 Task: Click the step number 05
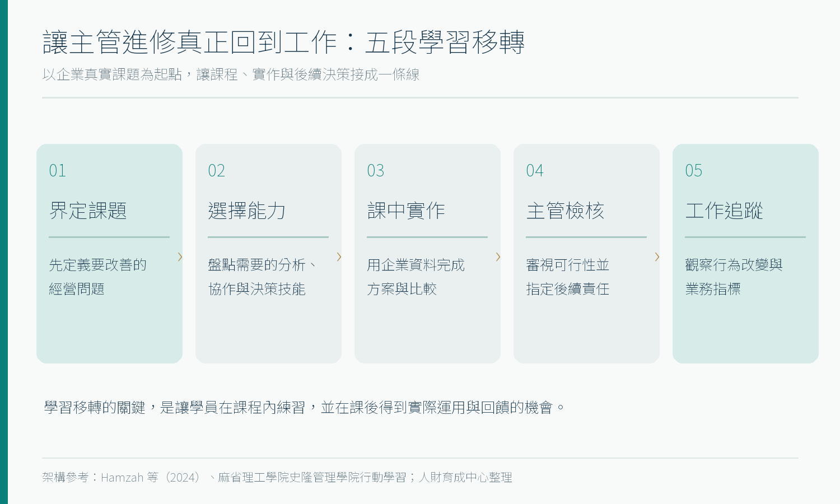pyautogui.click(x=694, y=170)
